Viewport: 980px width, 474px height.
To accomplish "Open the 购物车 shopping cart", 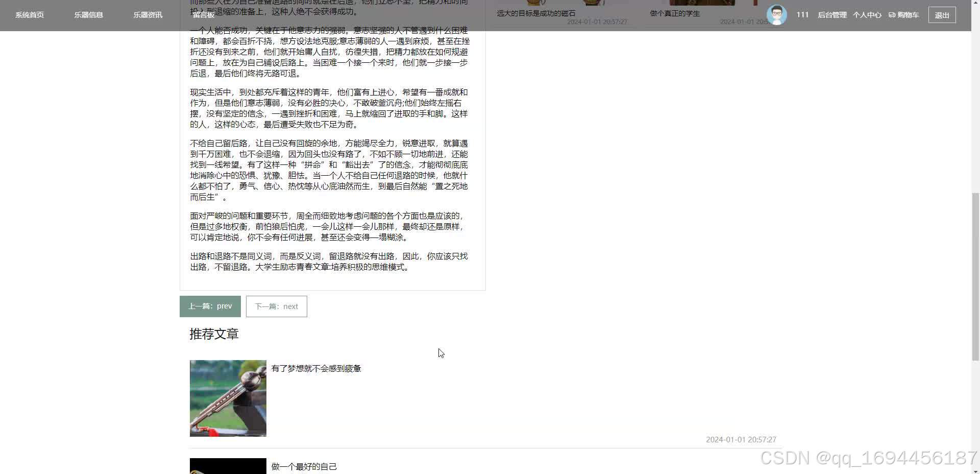I will 903,15.
